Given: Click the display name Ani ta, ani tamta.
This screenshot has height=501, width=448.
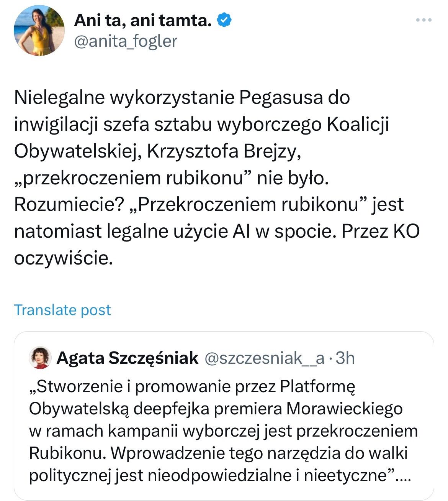Looking at the screenshot, I should point(143,20).
